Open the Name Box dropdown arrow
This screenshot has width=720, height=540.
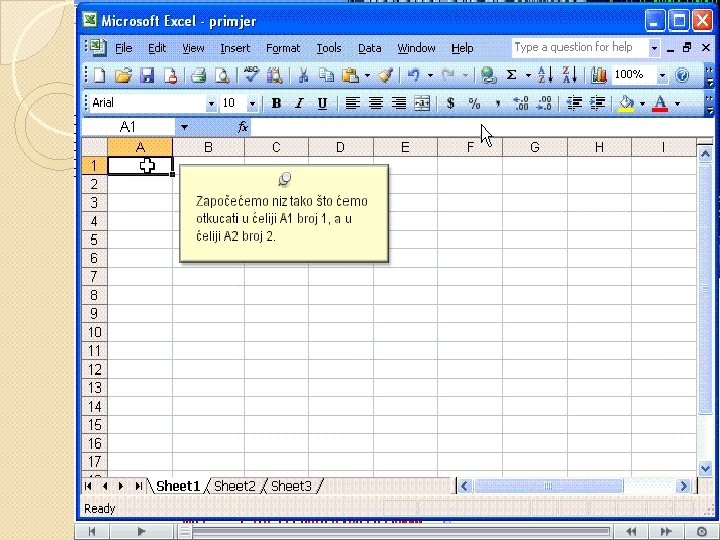coord(184,127)
